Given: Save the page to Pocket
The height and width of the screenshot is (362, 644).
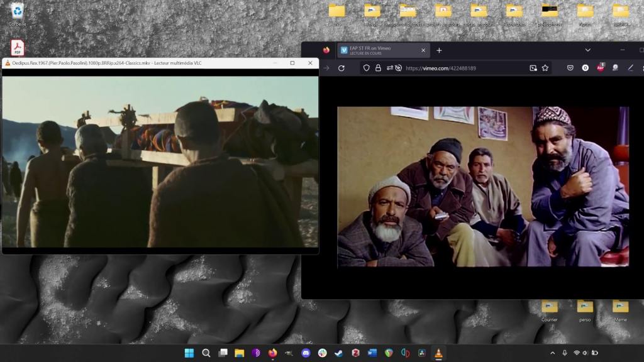Looking at the screenshot, I should (570, 67).
